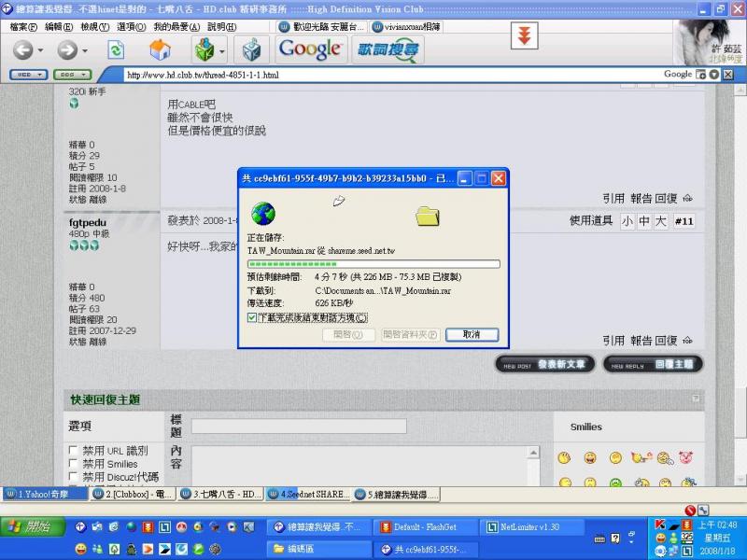Screen dimensions: 747x560
Task: Open the Forward button history dropdown arrow
Action: 85,50
